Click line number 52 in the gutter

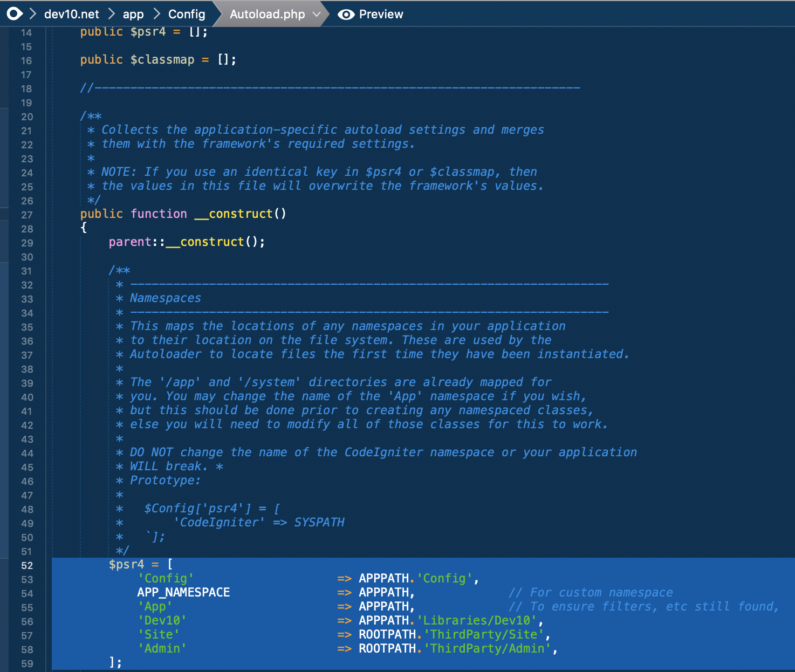click(x=27, y=566)
